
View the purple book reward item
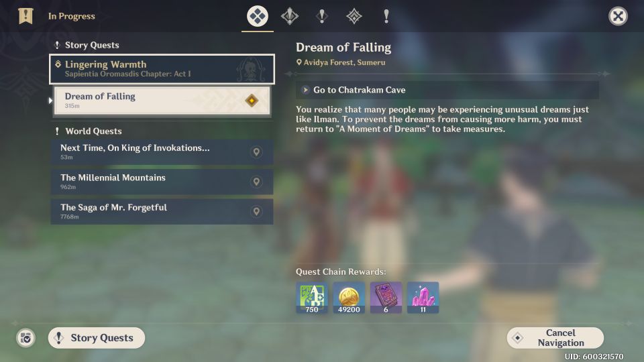coord(386,298)
